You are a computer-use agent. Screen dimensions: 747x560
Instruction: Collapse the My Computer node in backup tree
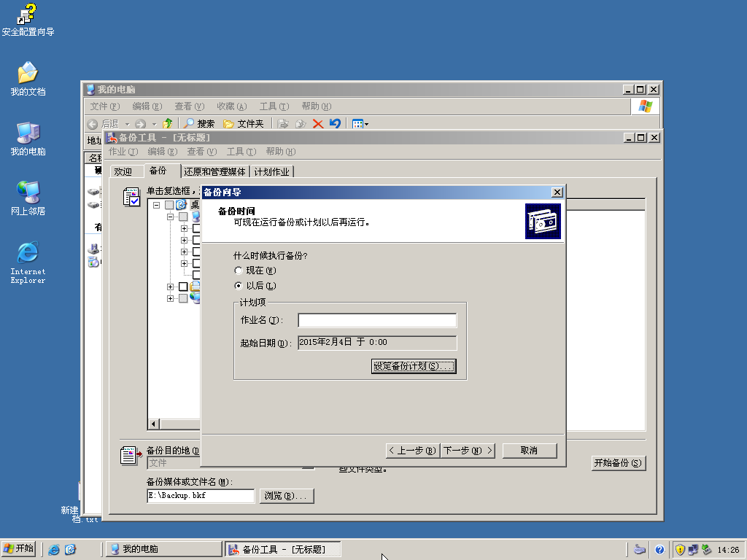170,217
